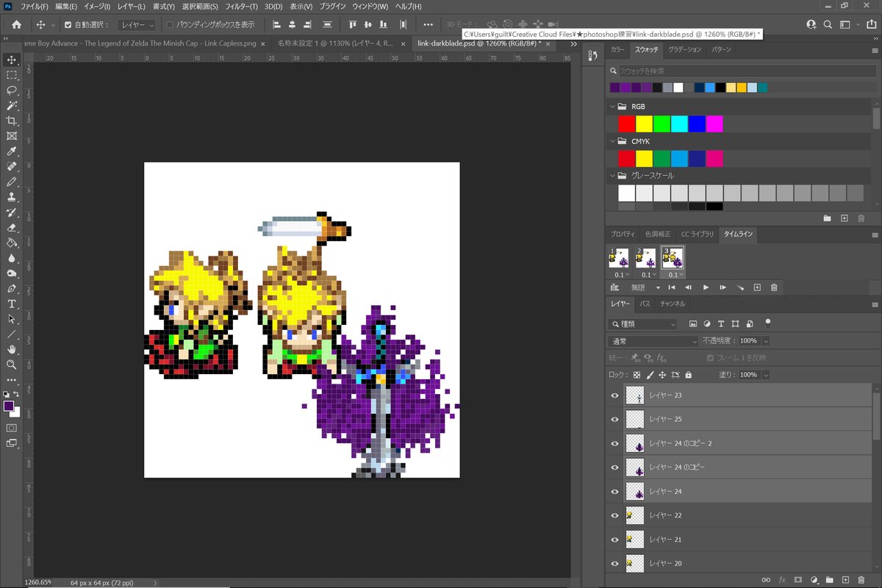Image resolution: width=882 pixels, height=588 pixels.
Task: Toggle 自動選択 checkbox
Action: coord(68,24)
